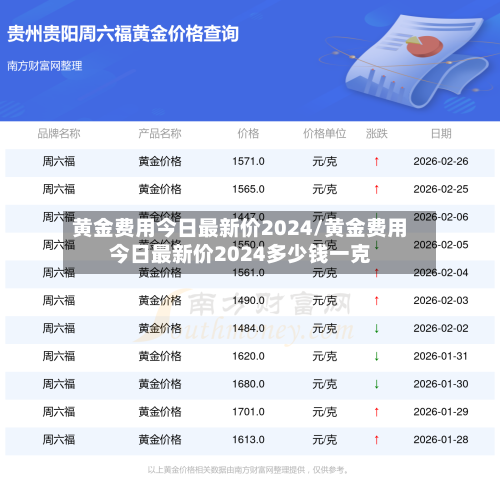The height and width of the screenshot is (486, 500).
Task: Click 周六福 in the 2026-01-28 row
Action: pyautogui.click(x=59, y=440)
